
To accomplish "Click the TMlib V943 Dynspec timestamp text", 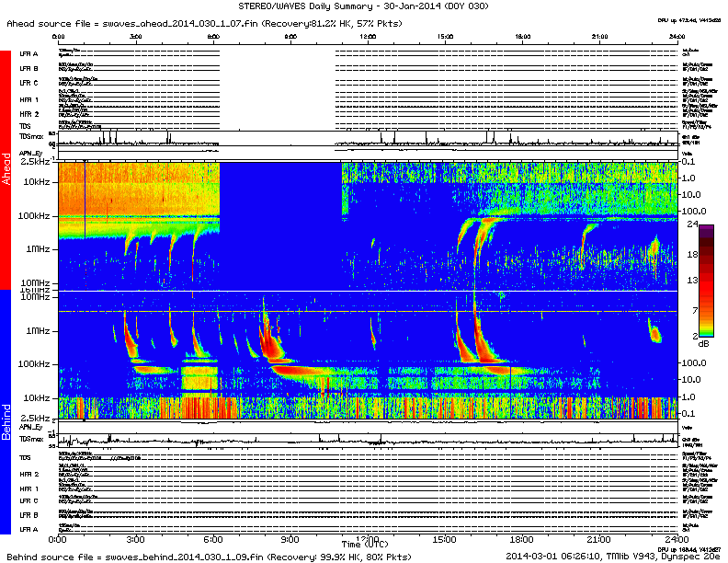I will (612, 556).
